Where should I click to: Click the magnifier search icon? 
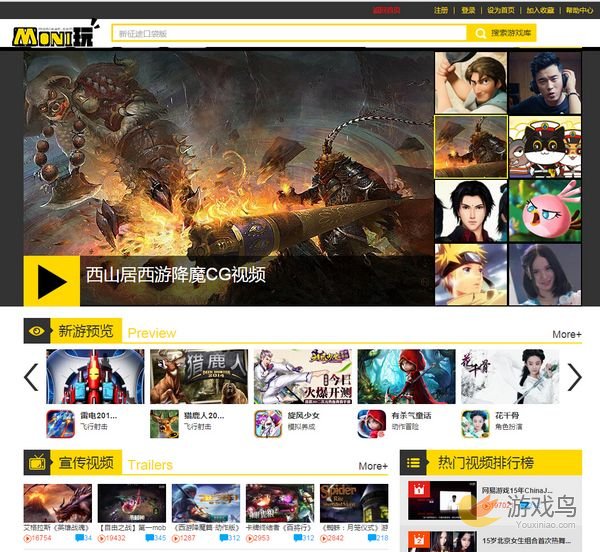[480, 34]
